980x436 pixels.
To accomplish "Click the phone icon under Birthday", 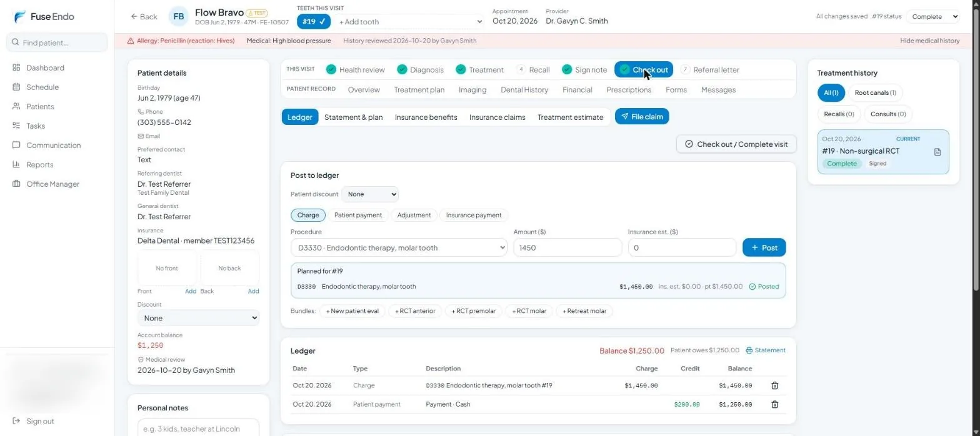I will [x=141, y=112].
